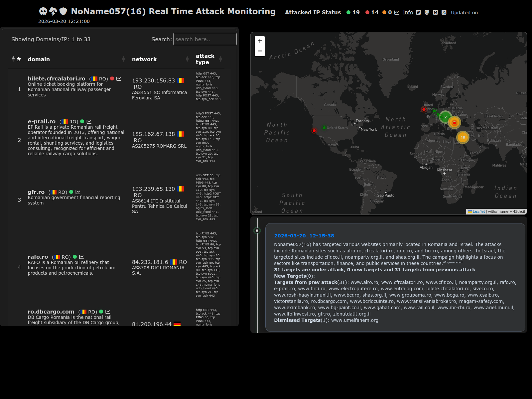
Task: Open the Bluesky butterfly icon link
Action: [x=435, y=13]
